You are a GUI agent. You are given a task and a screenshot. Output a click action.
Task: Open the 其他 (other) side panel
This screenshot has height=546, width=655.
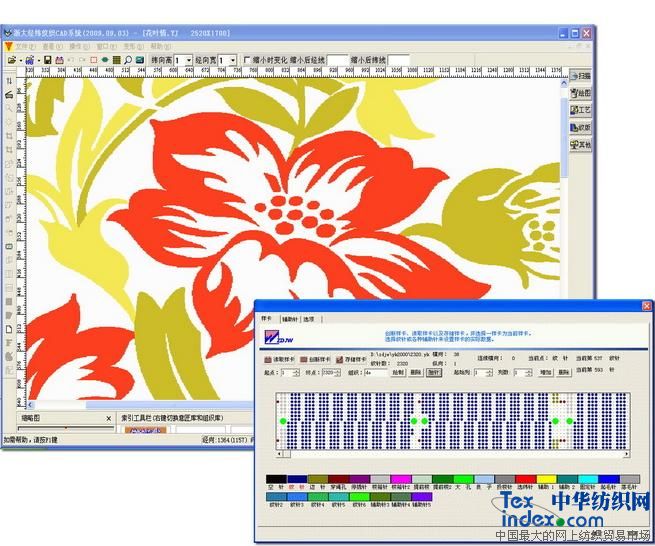pos(580,144)
